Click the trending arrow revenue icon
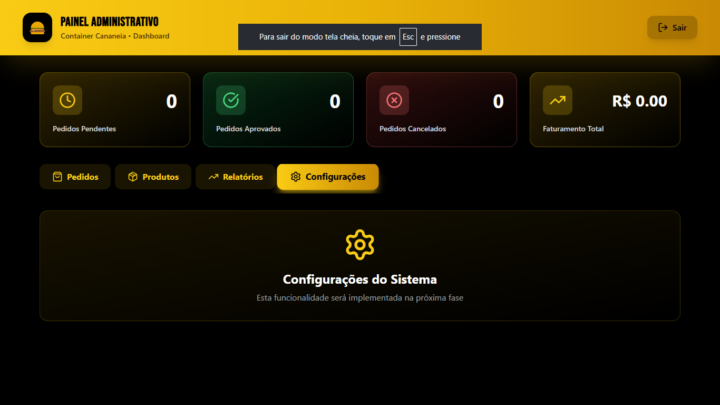 point(557,100)
